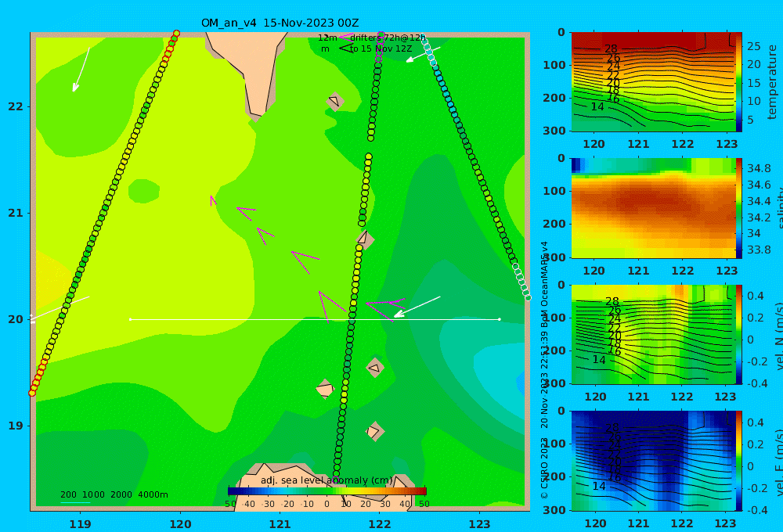Screen dimensions: 783x532
Task: Click the 22 latitude tick label on main map
Action: 16,107
